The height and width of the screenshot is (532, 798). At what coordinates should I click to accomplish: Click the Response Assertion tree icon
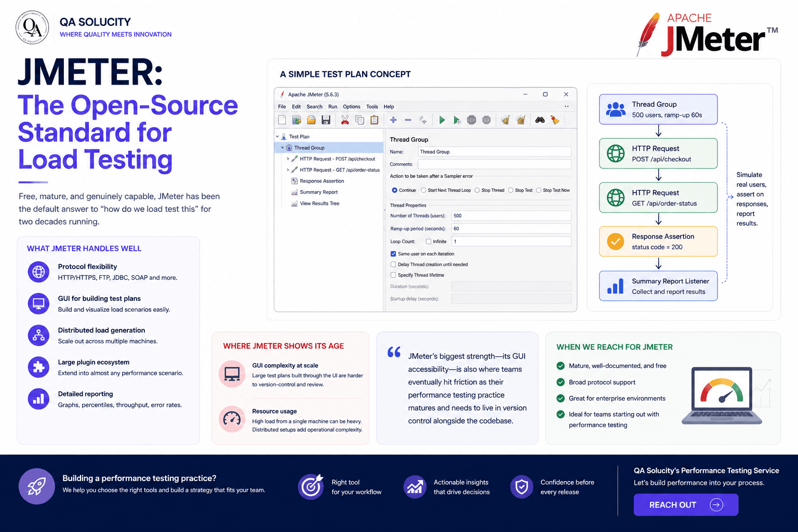(x=295, y=181)
